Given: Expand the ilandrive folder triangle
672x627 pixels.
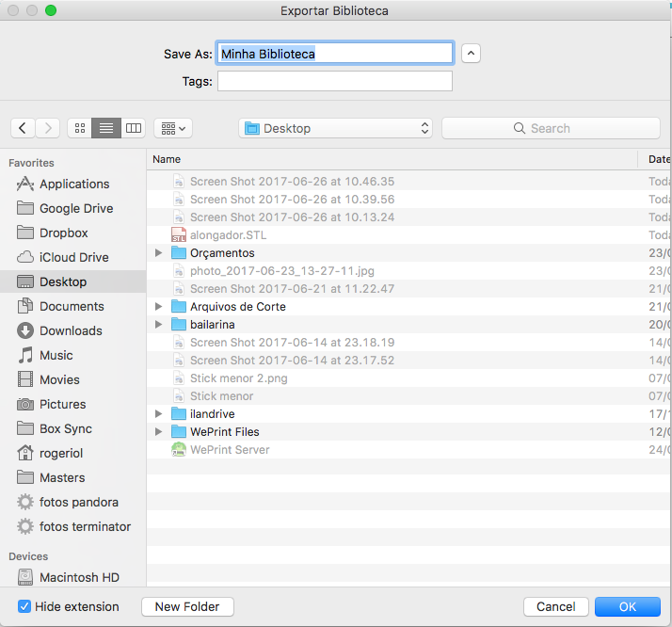Looking at the screenshot, I should pyautogui.click(x=158, y=413).
